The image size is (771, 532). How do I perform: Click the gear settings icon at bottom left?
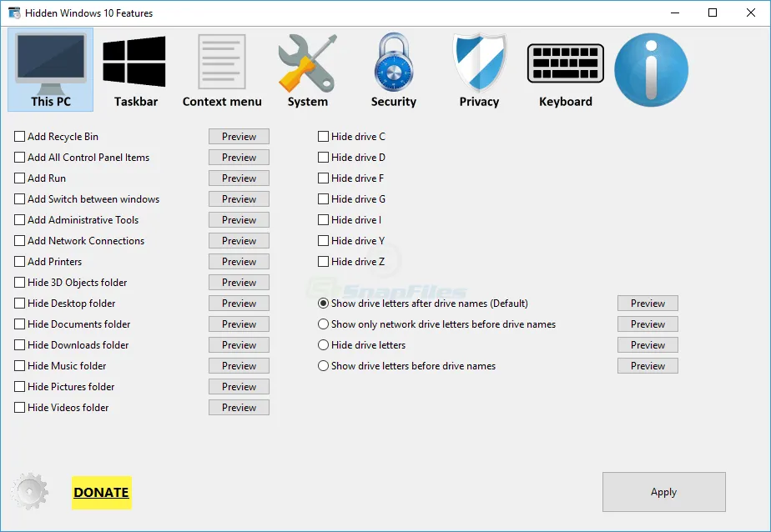pos(30,491)
